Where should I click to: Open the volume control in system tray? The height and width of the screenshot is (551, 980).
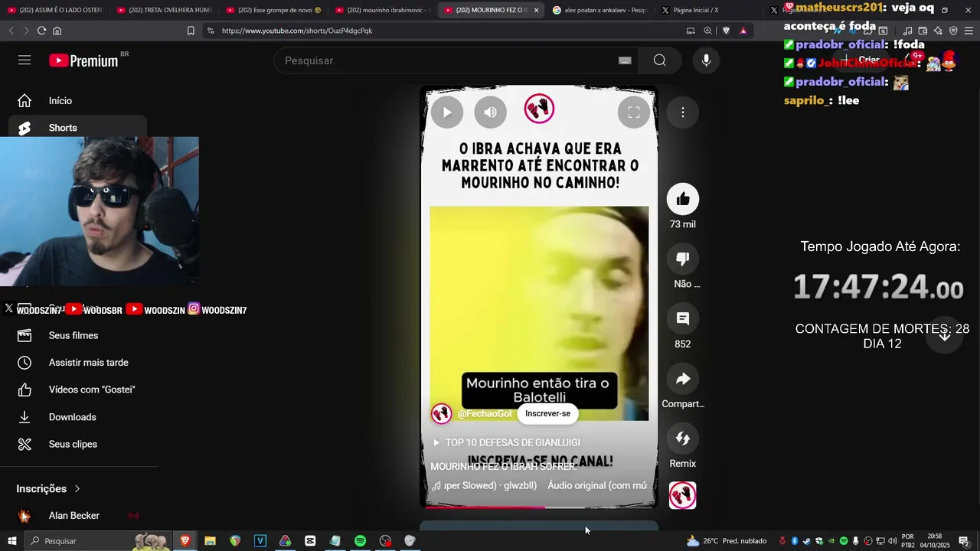[892, 541]
